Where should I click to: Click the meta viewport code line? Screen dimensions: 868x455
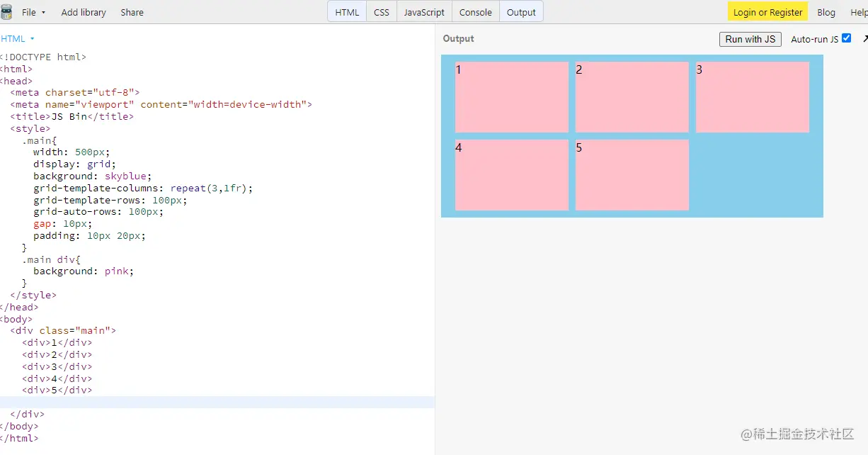tap(161, 104)
